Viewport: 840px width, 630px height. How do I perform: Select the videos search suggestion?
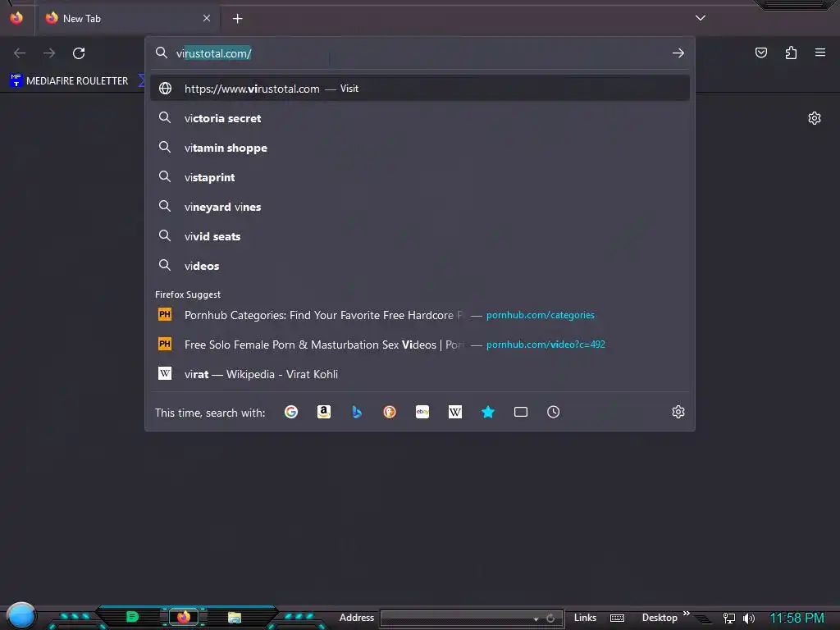[x=420, y=266]
